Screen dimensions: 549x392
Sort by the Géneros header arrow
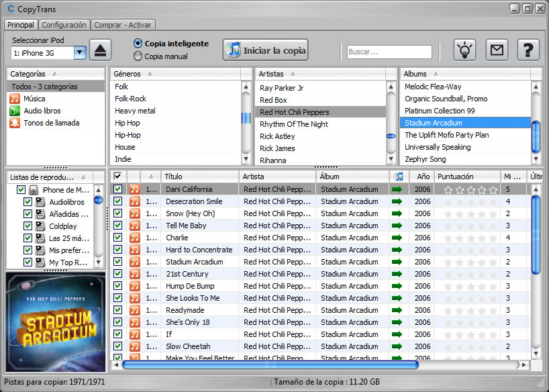(150, 74)
